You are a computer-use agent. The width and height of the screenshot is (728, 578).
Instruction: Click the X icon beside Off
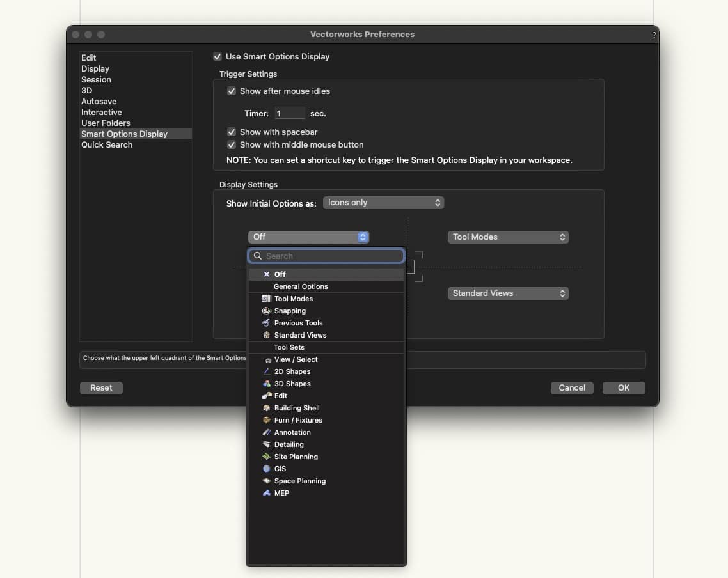[267, 274]
